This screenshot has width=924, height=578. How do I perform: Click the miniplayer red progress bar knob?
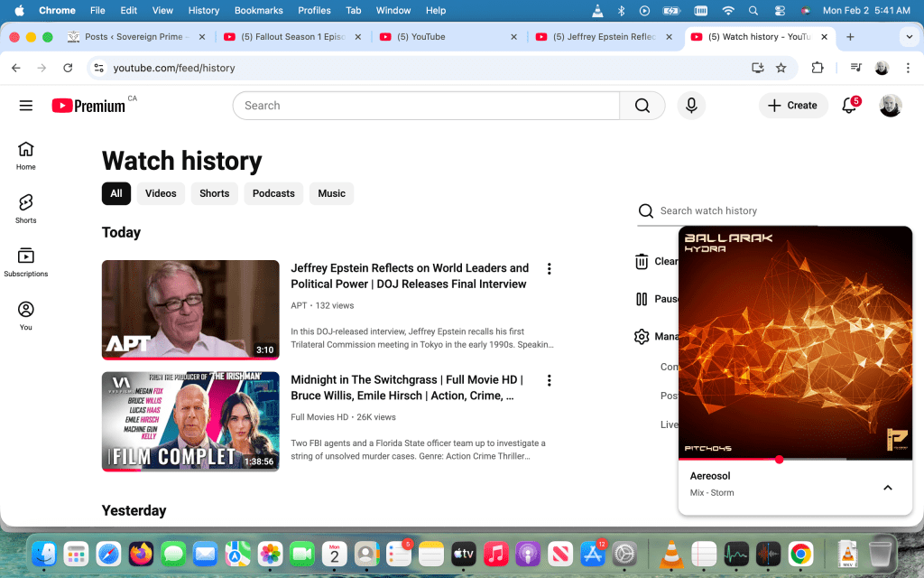point(779,460)
